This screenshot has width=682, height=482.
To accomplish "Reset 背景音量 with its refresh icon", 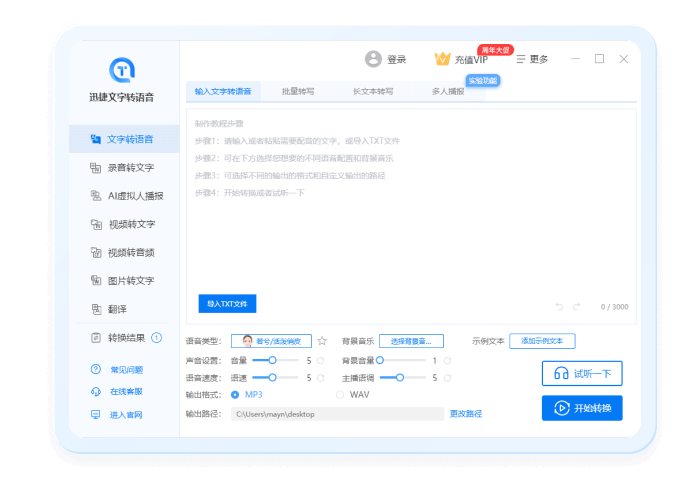I will click(447, 361).
